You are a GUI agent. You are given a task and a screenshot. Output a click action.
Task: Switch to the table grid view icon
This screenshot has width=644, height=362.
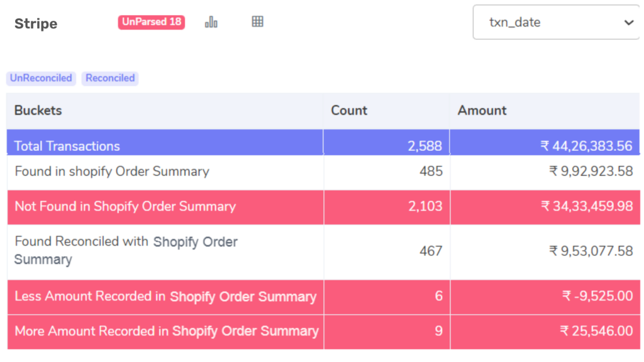tap(257, 21)
